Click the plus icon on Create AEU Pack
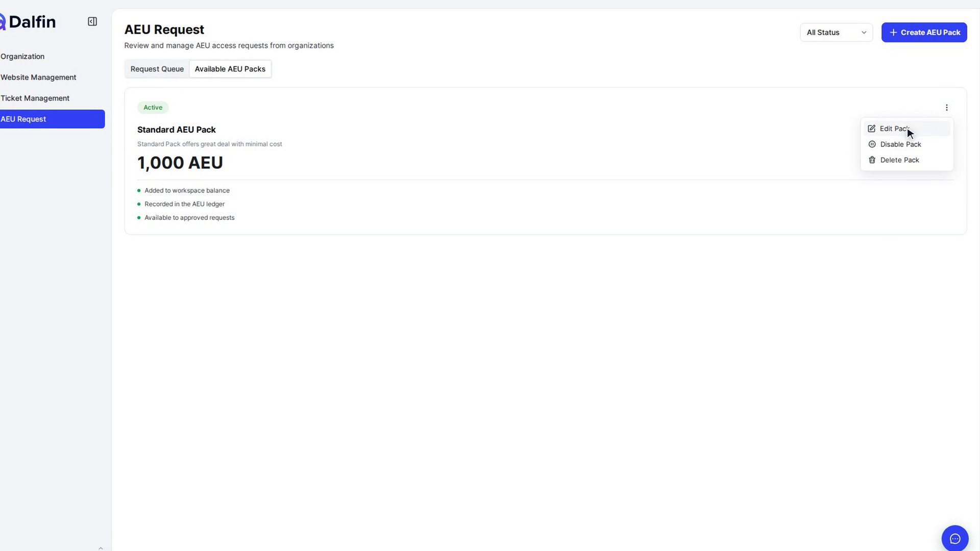Screen dimensions: 980x551 click(x=893, y=33)
